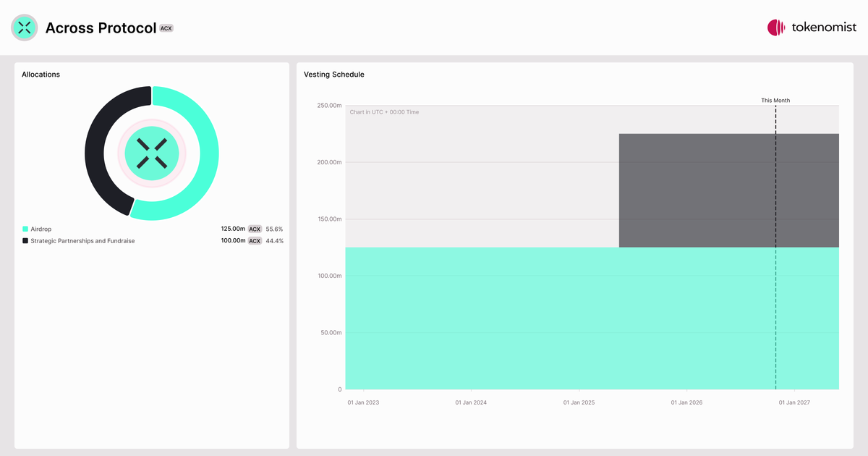Select the Airdrop teal legend swatch
Viewport: 868px width, 456px height.
pos(25,229)
